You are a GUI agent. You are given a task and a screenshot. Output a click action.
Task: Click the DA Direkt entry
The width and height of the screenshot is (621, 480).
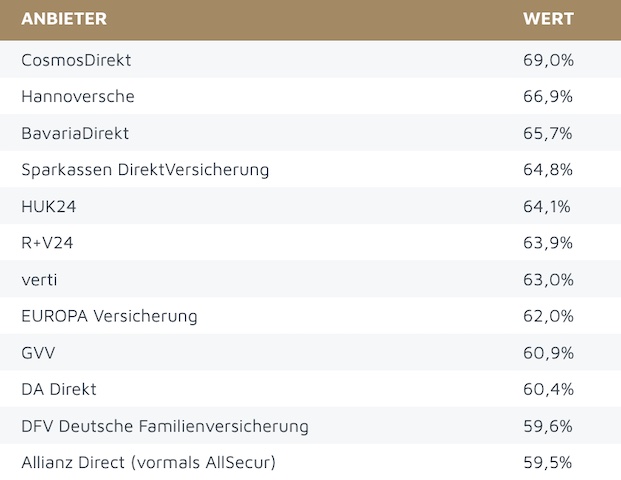click(59, 390)
